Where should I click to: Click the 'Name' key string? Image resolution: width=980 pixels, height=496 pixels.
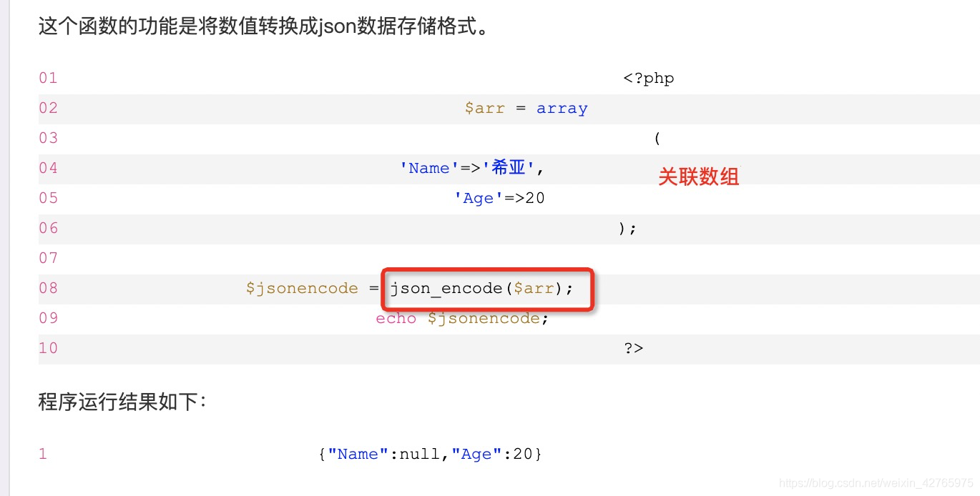tap(429, 168)
